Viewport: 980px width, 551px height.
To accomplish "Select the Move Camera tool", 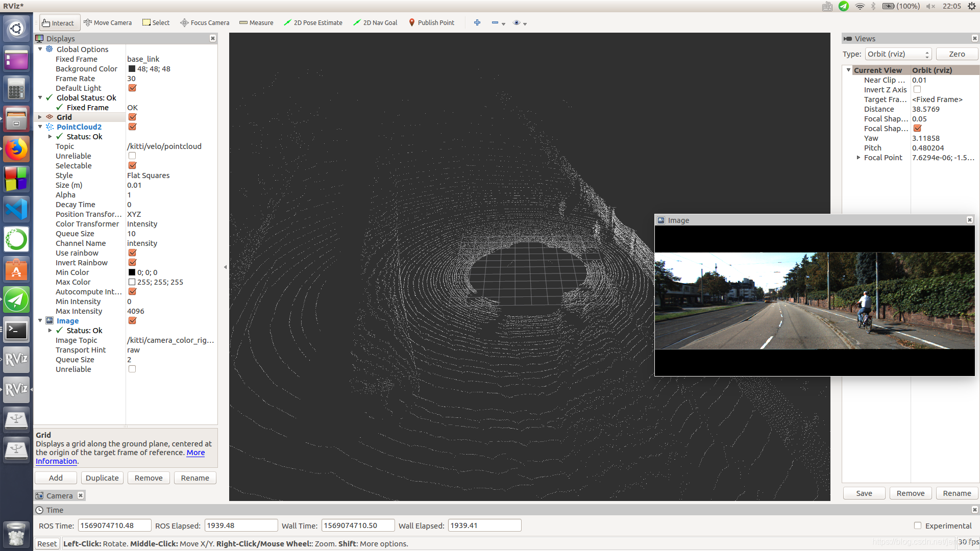I will [108, 22].
